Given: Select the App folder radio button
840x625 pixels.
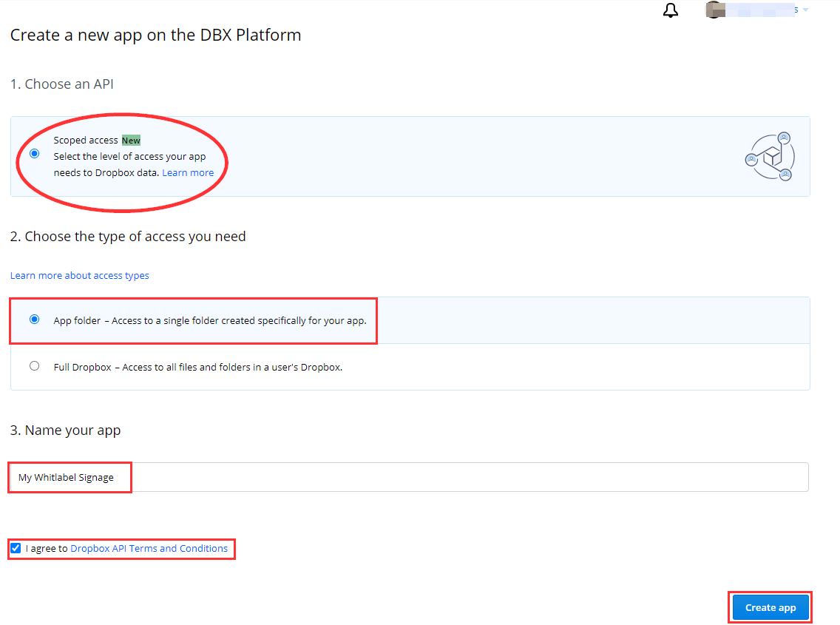Looking at the screenshot, I should 34,320.
